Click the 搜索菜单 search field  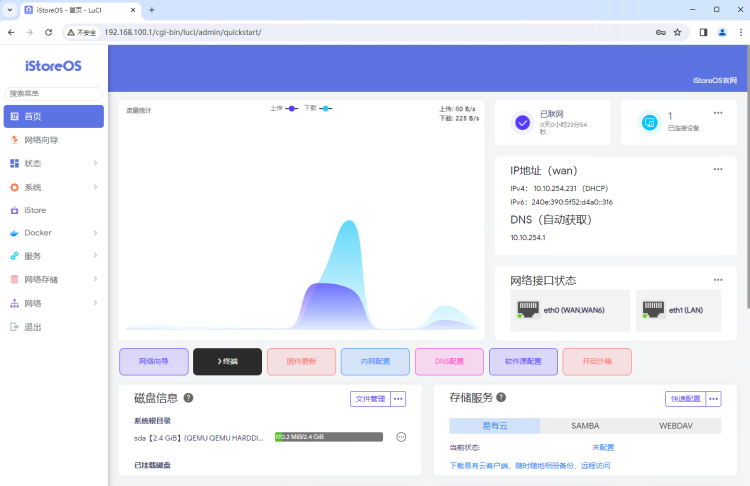tap(54, 93)
